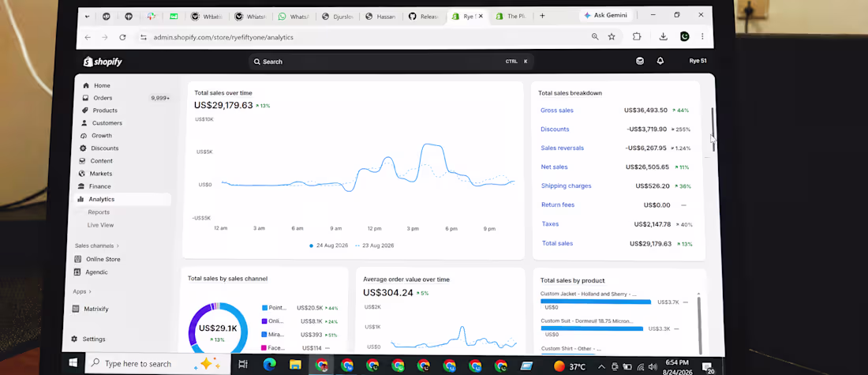This screenshot has height=375, width=868.
Task: Open File Explorer from the taskbar
Action: (295, 365)
